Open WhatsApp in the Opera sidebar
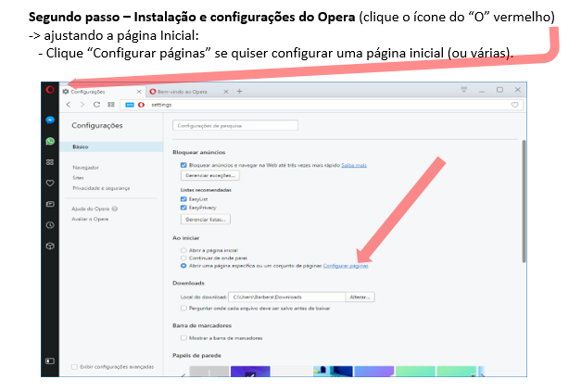Image resolution: width=581 pixels, height=392 pixels. [x=50, y=141]
